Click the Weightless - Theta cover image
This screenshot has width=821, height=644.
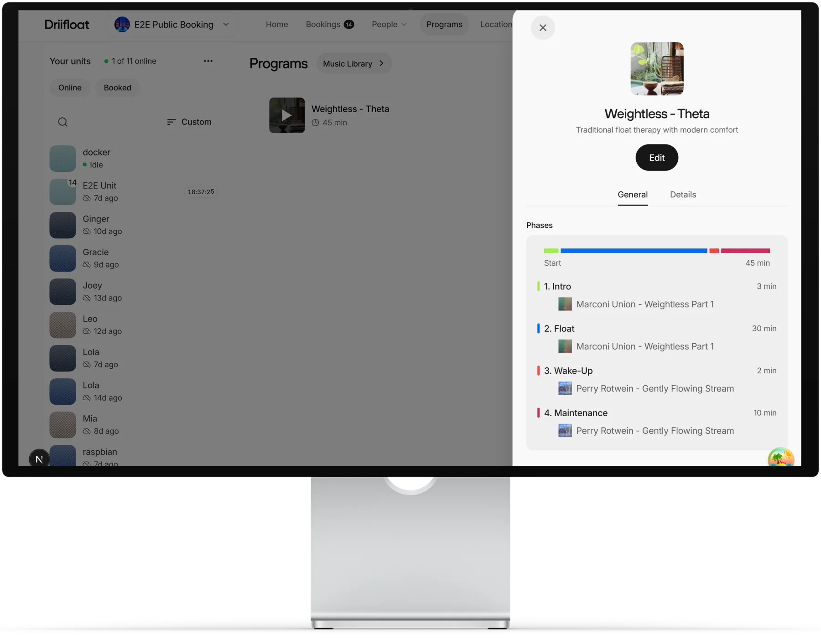tap(657, 69)
